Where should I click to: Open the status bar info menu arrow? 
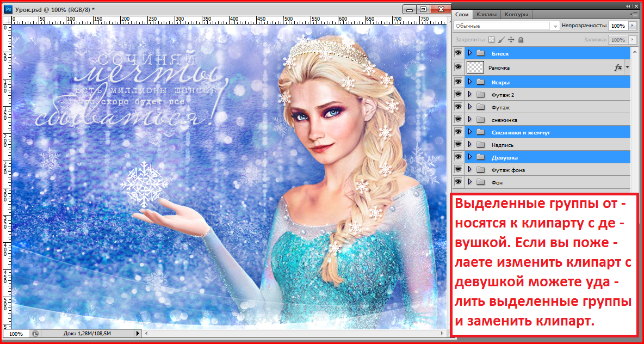[138, 334]
